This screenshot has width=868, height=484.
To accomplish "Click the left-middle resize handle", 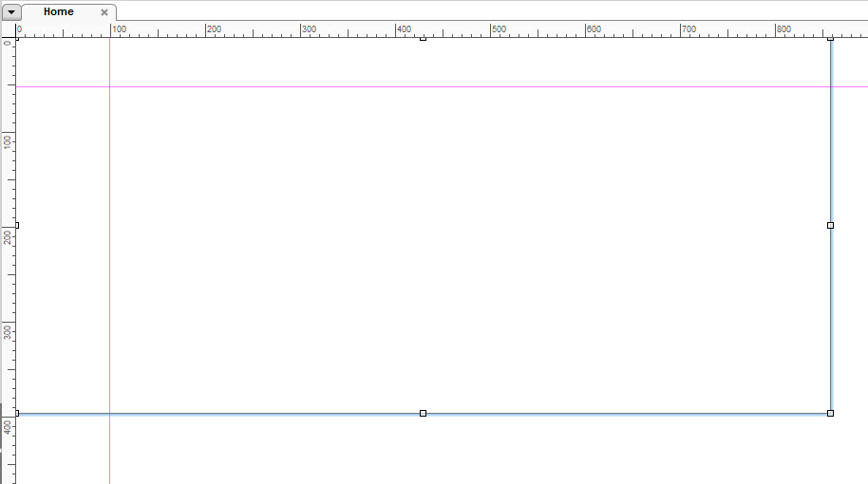I will pos(16,225).
